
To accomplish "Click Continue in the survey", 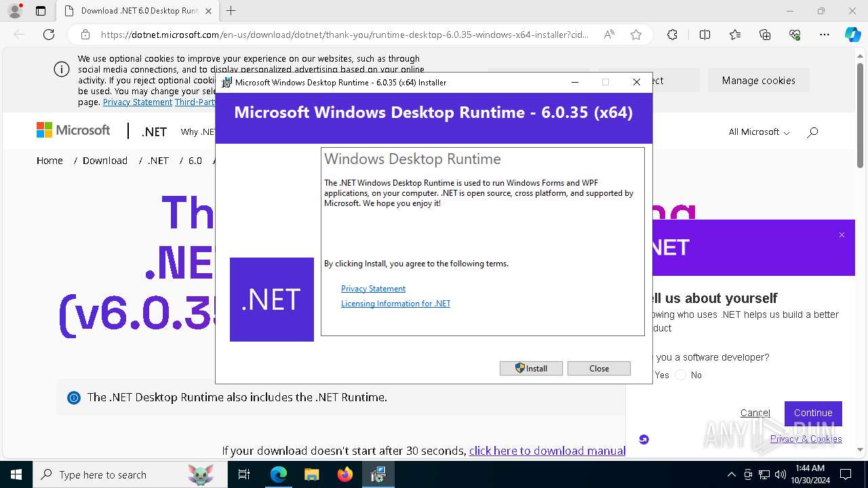I will (813, 413).
